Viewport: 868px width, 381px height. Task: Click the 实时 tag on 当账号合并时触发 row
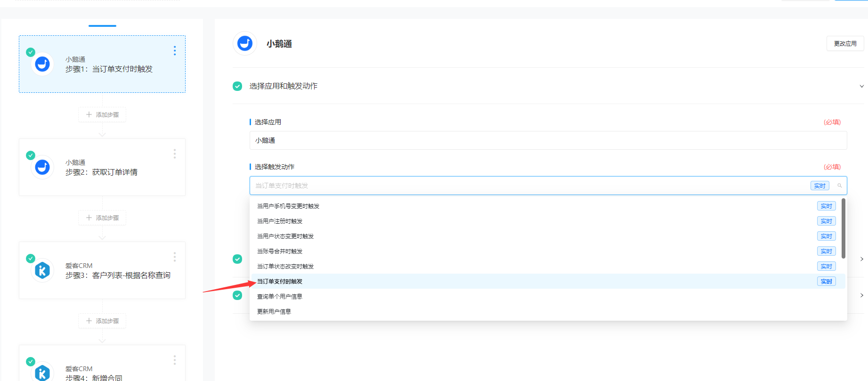point(826,251)
